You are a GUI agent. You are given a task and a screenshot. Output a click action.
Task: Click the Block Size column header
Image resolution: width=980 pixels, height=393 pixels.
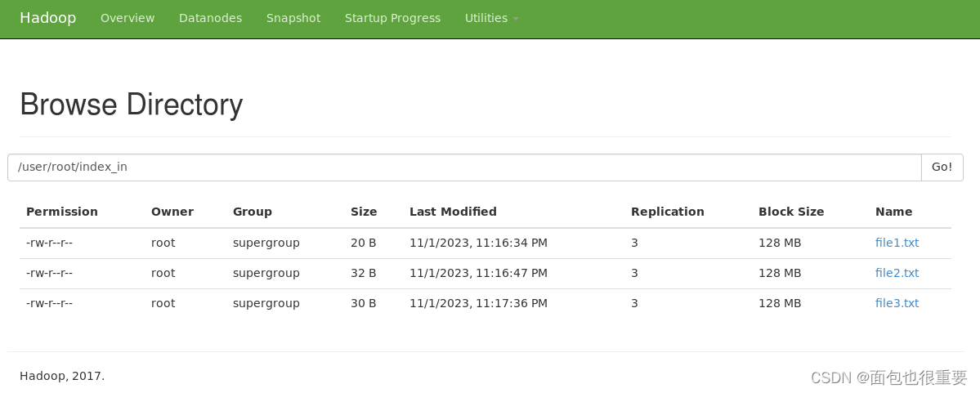791,212
